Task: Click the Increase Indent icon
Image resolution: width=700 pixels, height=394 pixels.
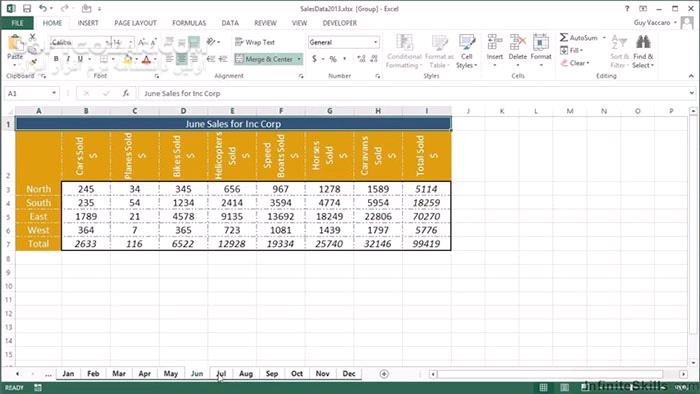Action: pyautogui.click(x=223, y=59)
